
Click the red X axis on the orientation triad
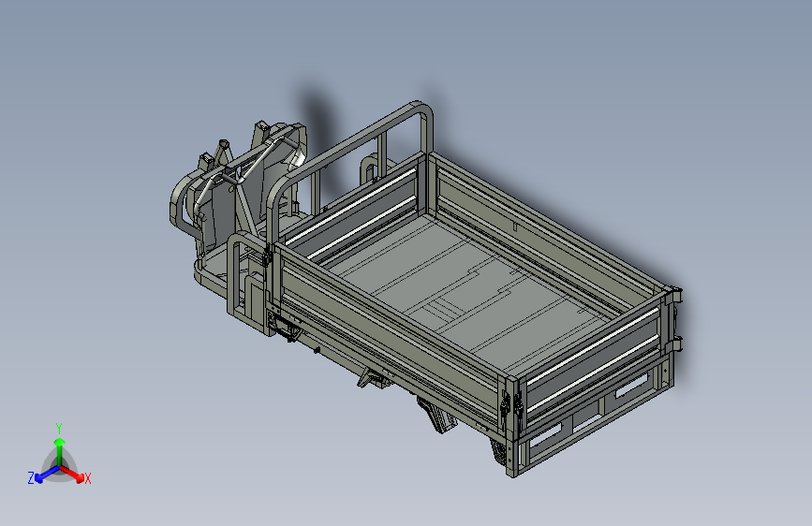pyautogui.click(x=74, y=475)
